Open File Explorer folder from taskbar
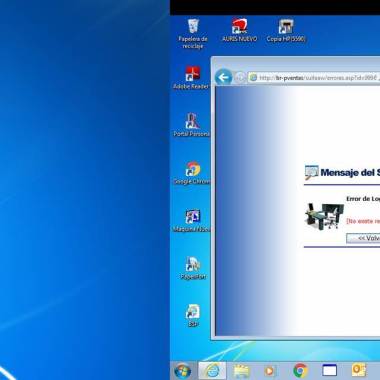Screen dimensions: 380x380 click(241, 371)
